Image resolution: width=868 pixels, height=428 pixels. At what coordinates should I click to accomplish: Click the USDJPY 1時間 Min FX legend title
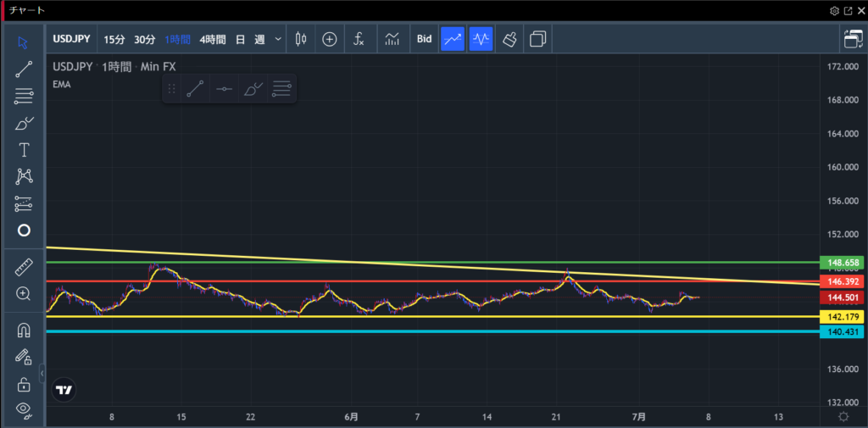coord(114,67)
